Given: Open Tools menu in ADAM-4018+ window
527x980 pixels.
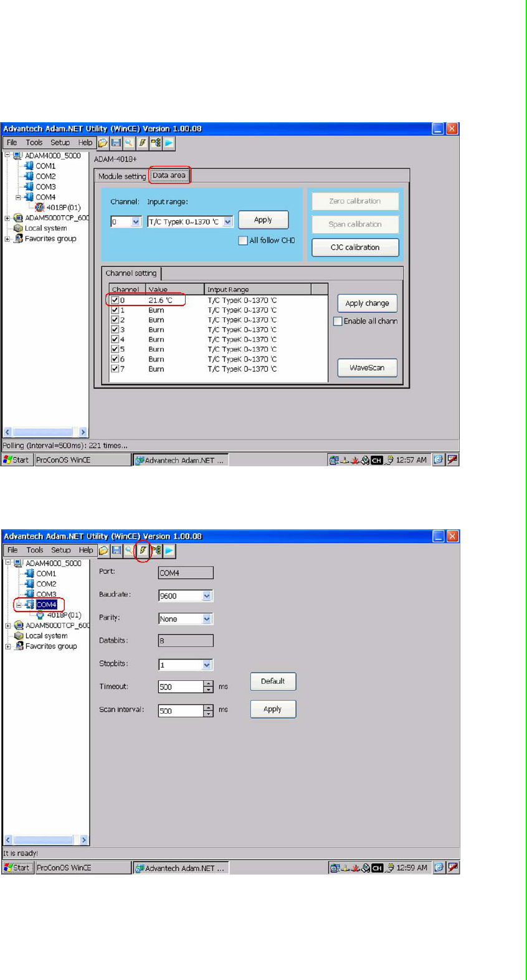Looking at the screenshot, I should point(34,143).
